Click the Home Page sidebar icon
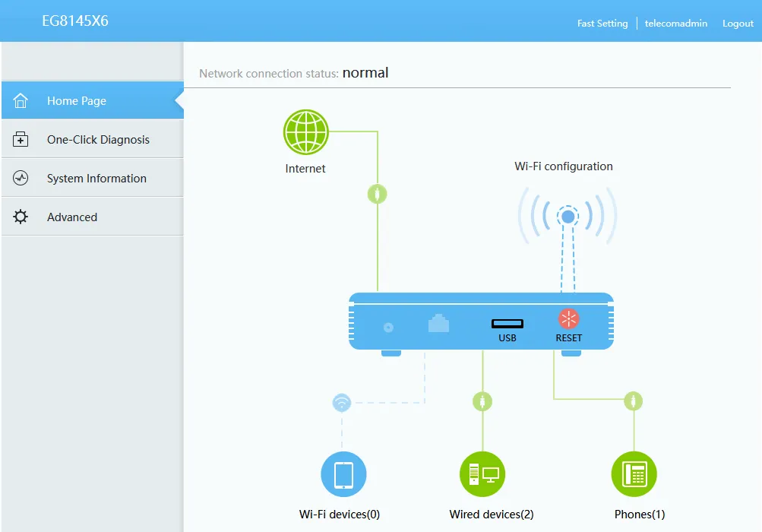The height and width of the screenshot is (532, 762). tap(21, 100)
